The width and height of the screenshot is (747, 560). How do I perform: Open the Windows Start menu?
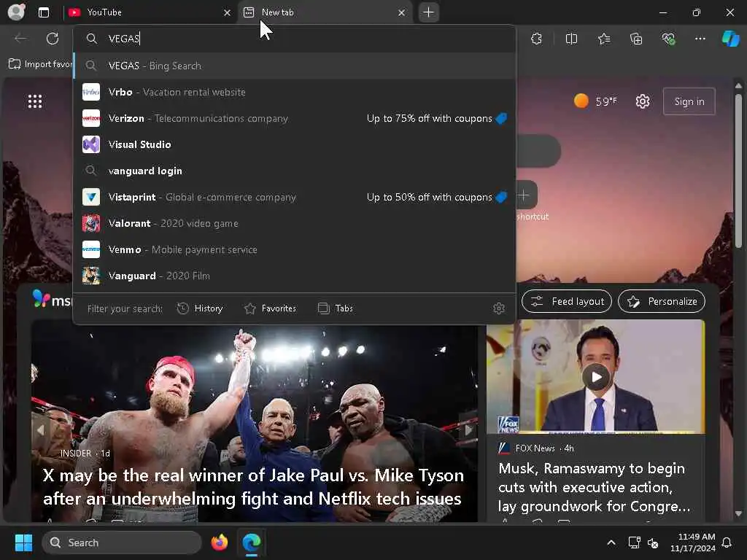point(23,542)
